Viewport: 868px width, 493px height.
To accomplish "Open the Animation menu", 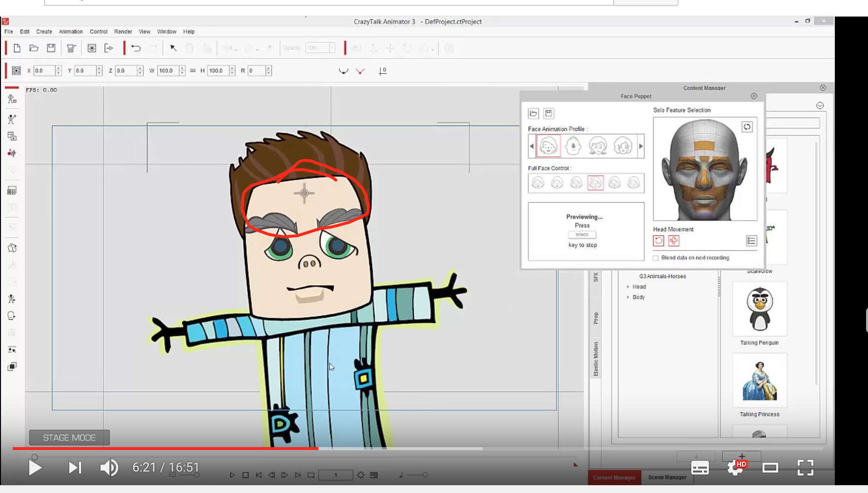I will tap(71, 32).
